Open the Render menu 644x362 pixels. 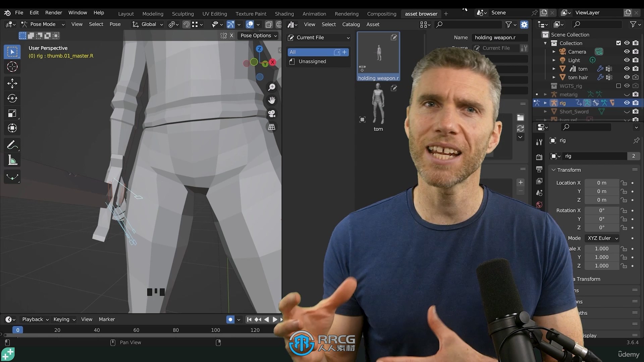(x=54, y=13)
